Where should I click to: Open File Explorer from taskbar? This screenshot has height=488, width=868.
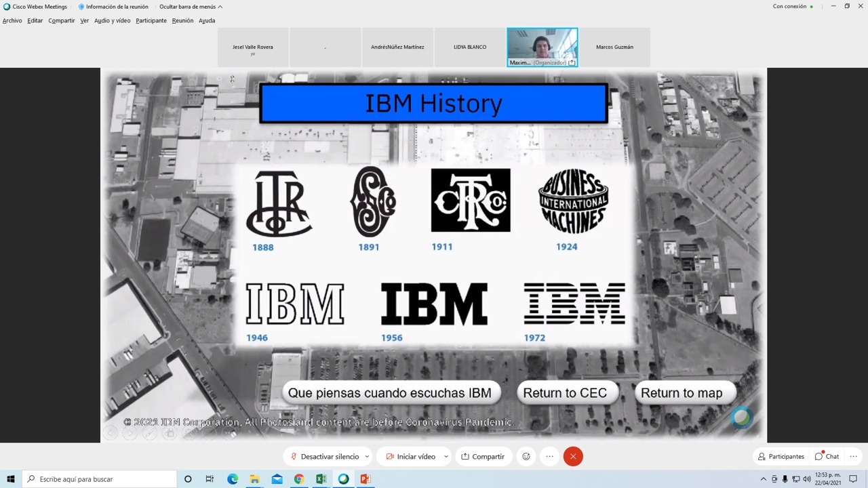click(254, 479)
